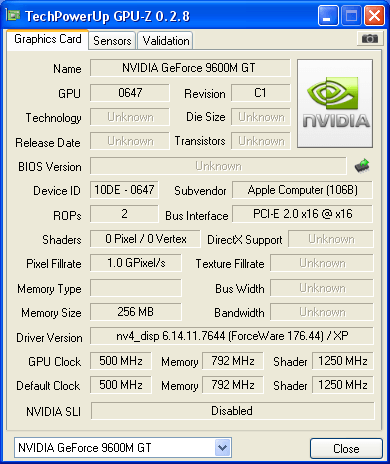Image resolution: width=390 pixels, height=464 pixels.
Task: Click the Name field showing GeForce 9600M GT
Action: point(190,68)
